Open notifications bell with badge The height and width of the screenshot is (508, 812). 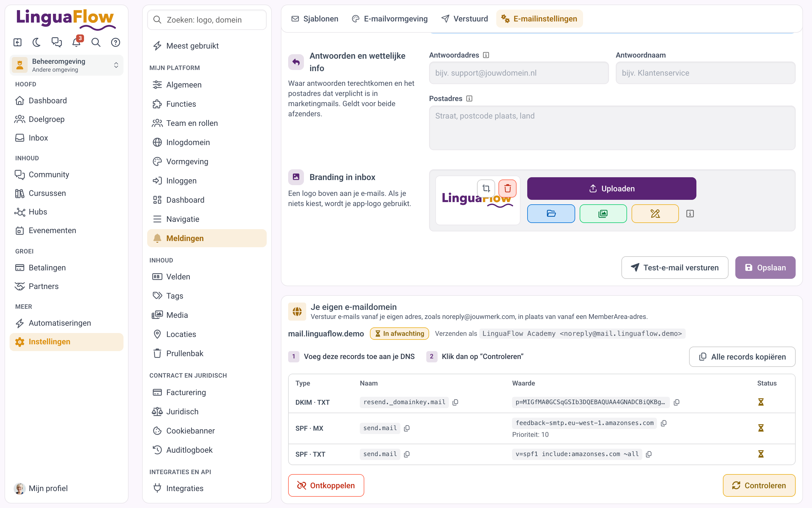[x=76, y=42]
